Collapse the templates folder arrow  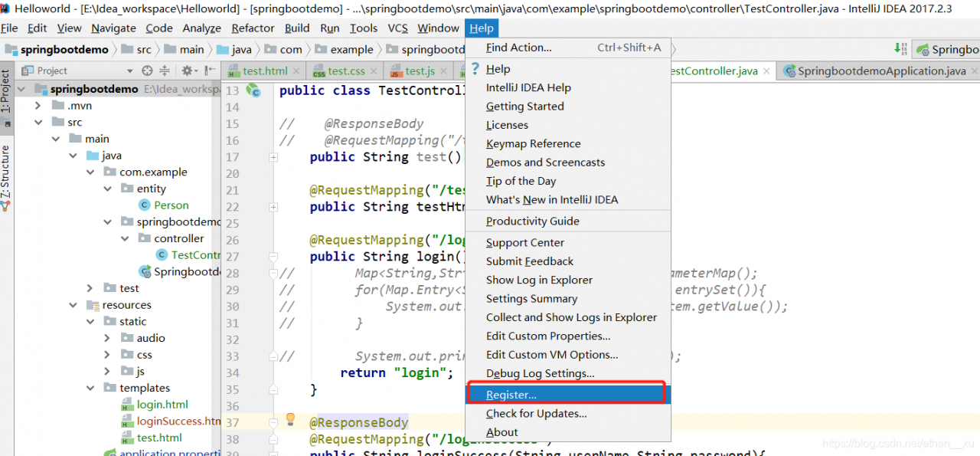[x=90, y=388]
